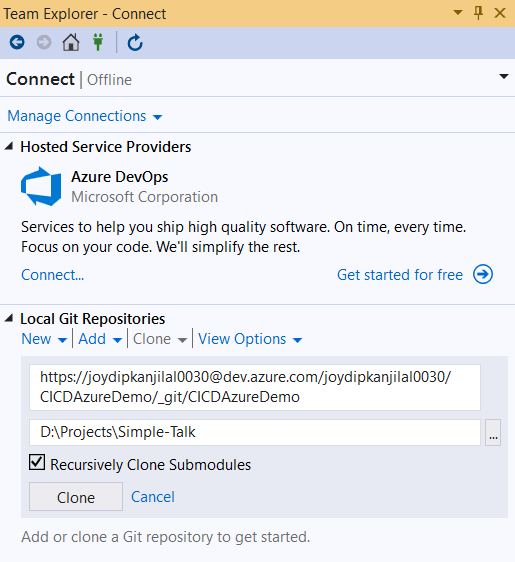Click the green plug Manage Connections icon
Screen dimensions: 515x562
point(98,43)
